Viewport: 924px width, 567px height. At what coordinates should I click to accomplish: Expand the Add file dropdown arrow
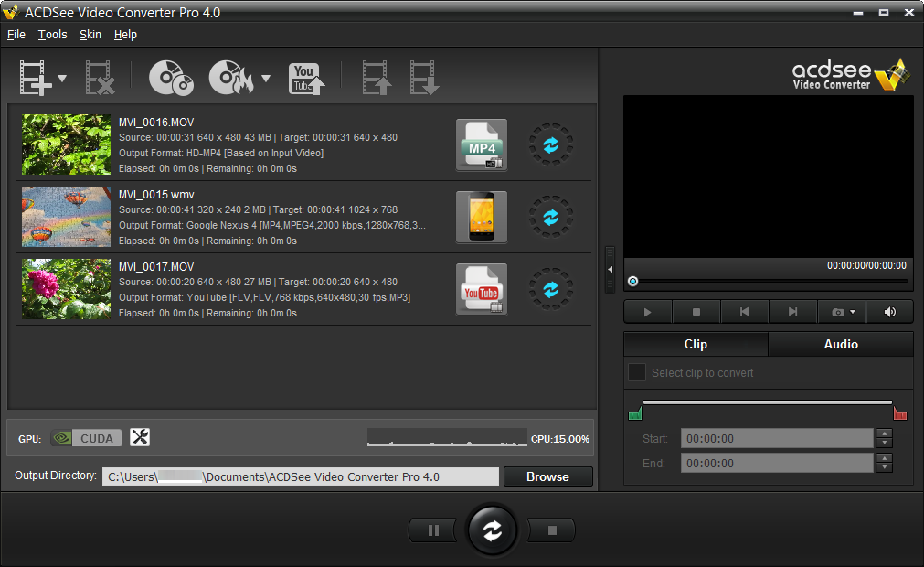pos(62,78)
